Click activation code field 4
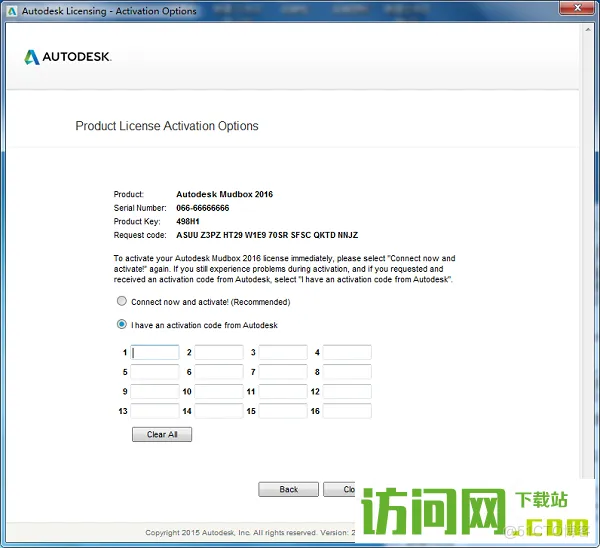 [347, 352]
